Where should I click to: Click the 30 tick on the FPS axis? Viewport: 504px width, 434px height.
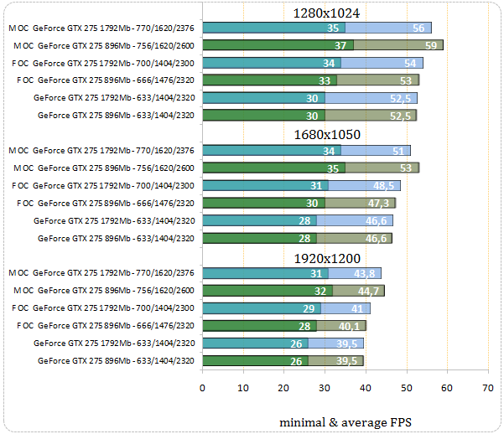(325, 388)
